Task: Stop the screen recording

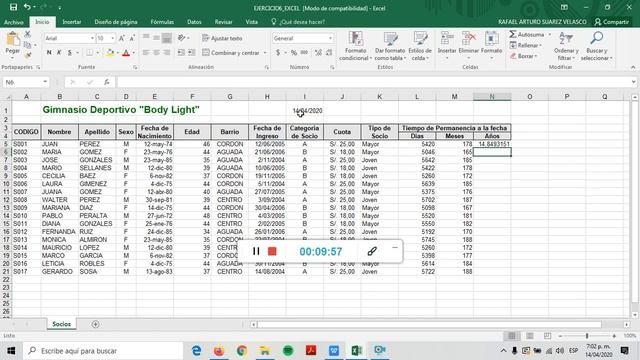Action: [272, 251]
